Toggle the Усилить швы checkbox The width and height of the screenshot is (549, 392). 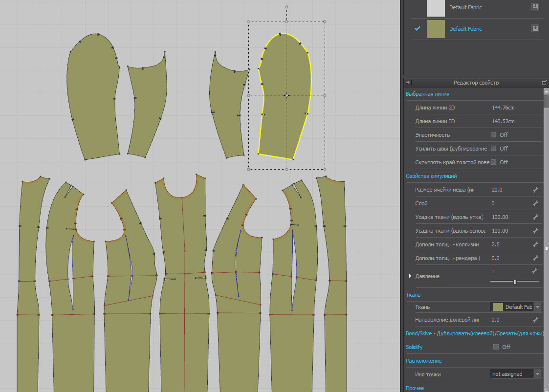pos(493,149)
